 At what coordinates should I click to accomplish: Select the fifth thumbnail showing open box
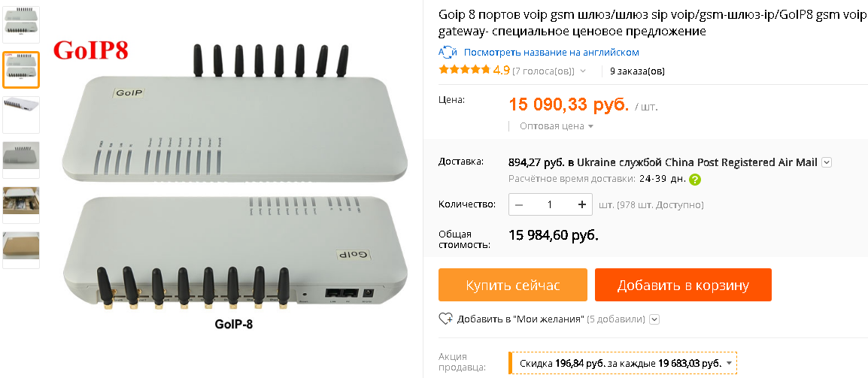click(21, 205)
